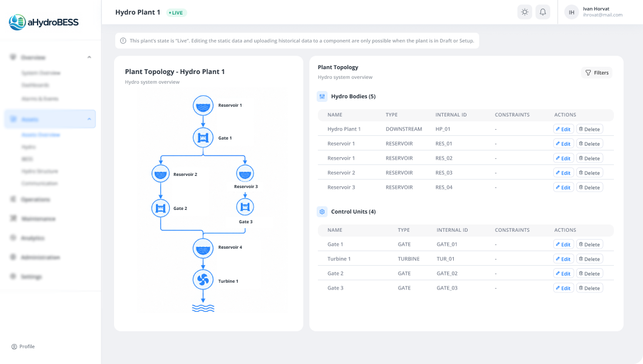The height and width of the screenshot is (364, 643).
Task: Edit the Hydro Plant 1 row
Action: pos(564,129)
